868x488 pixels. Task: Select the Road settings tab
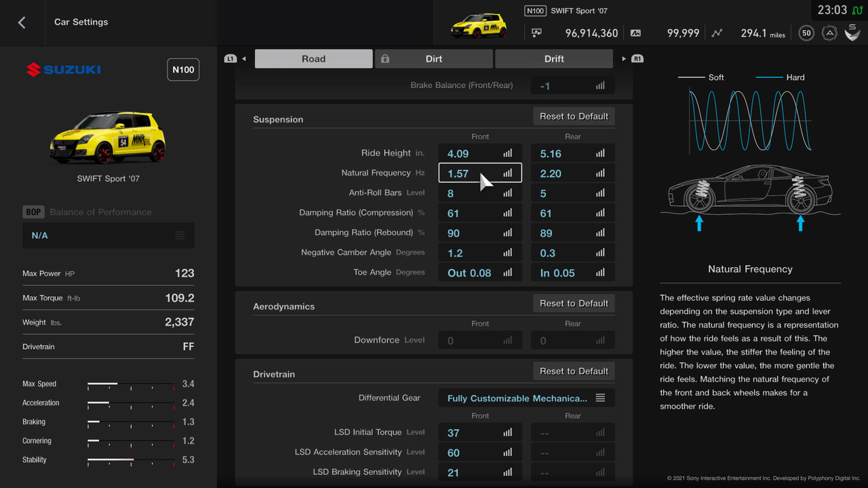click(x=313, y=59)
